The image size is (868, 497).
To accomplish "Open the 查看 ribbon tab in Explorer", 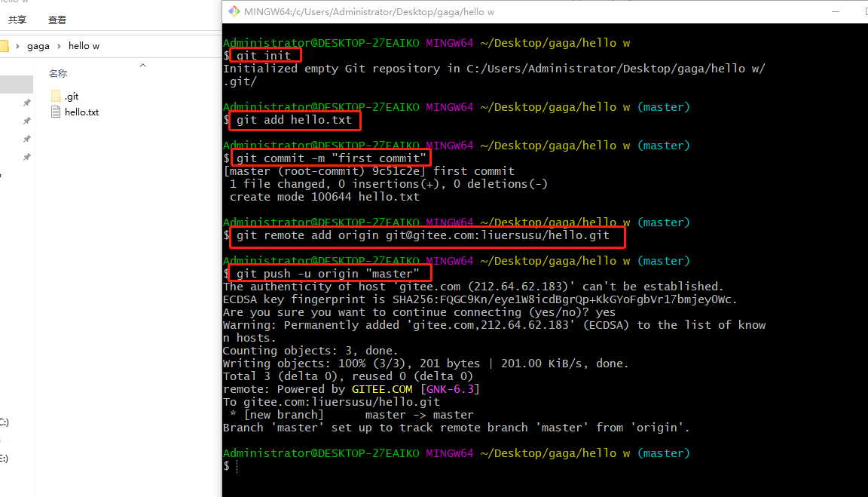I will (x=57, y=20).
